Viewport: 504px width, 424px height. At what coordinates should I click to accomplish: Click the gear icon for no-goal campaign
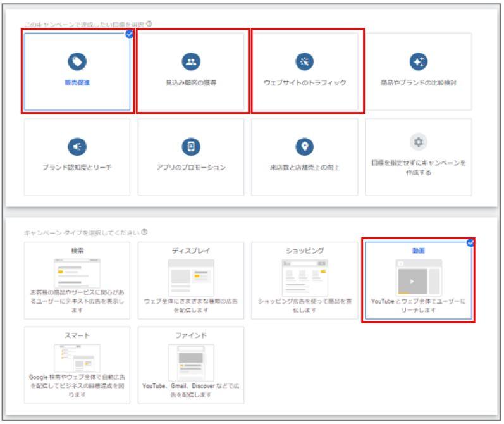tap(418, 141)
